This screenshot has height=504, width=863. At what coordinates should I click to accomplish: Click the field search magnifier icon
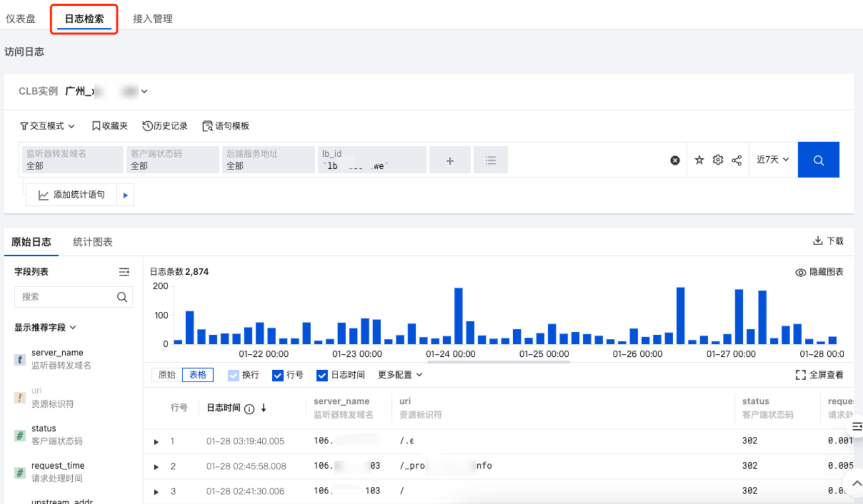[x=122, y=297]
